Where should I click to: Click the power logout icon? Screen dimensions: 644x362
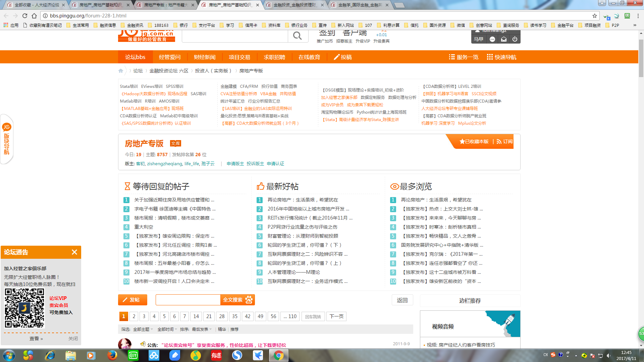coord(515,39)
